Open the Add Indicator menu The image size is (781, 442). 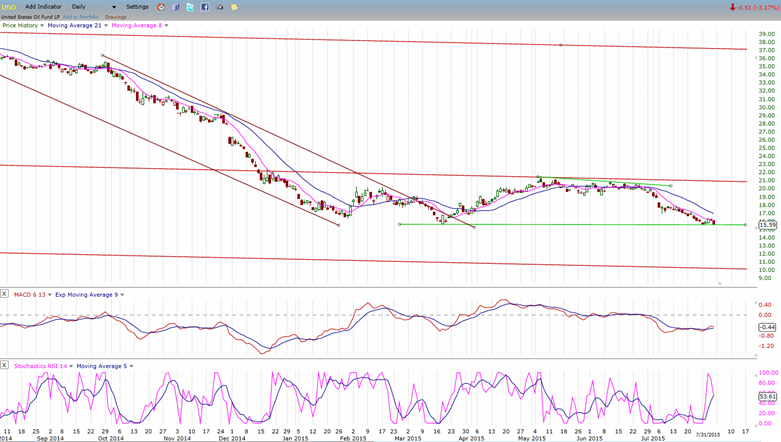pyautogui.click(x=43, y=7)
